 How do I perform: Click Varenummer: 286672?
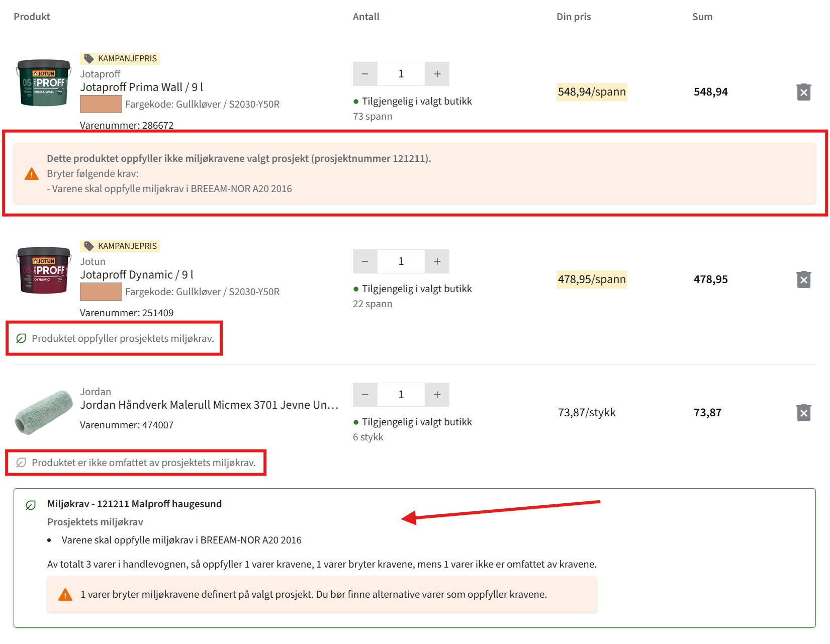127,125
